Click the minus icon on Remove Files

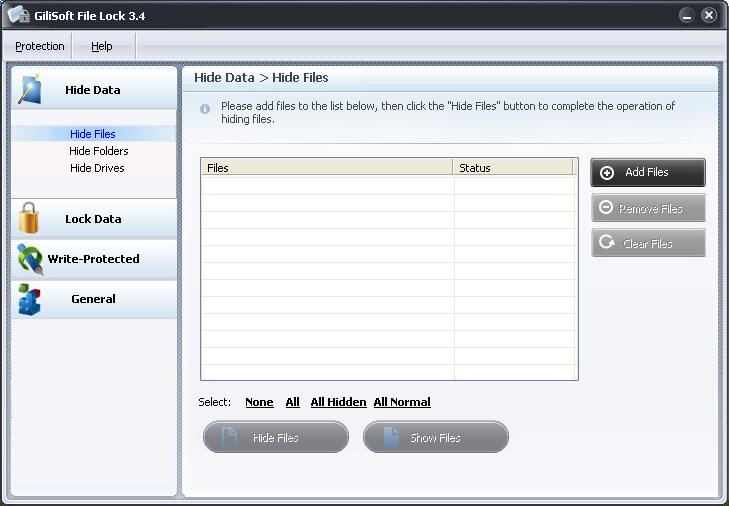tap(606, 207)
